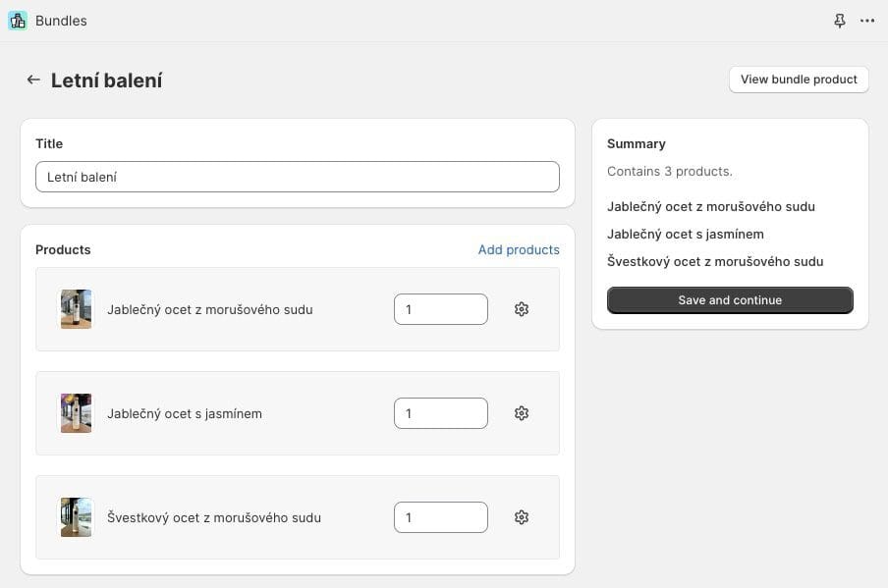Click Jablečný ocet z morušového sudu product thumbnail

point(76,309)
